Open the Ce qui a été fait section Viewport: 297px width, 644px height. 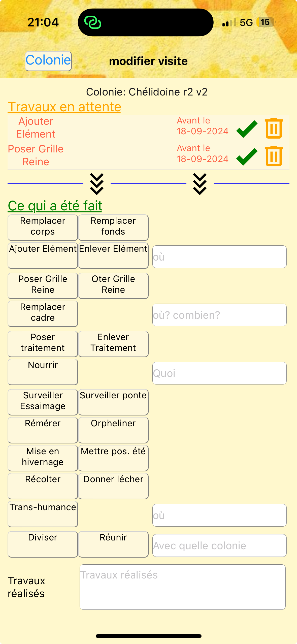[x=55, y=206]
